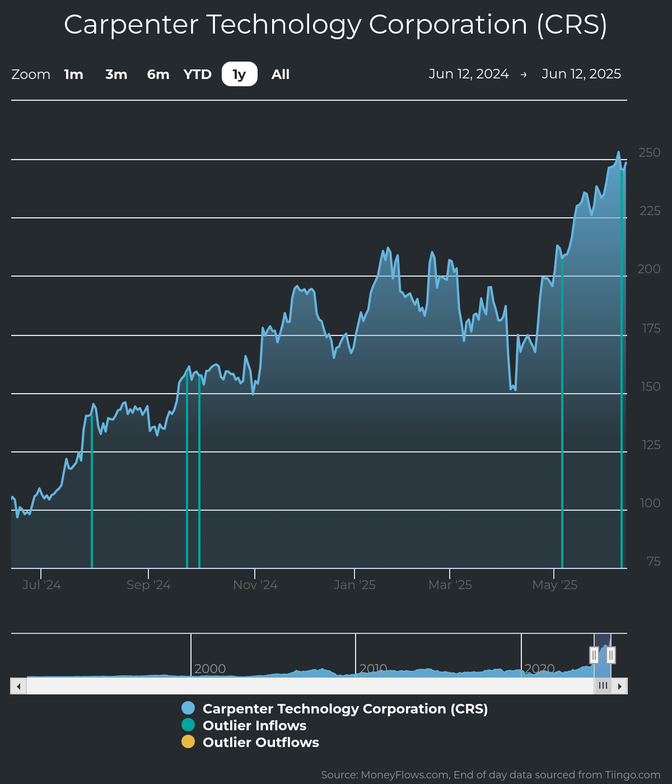672x784 pixels.
Task: Select the 3m zoom range
Action: pyautogui.click(x=116, y=74)
